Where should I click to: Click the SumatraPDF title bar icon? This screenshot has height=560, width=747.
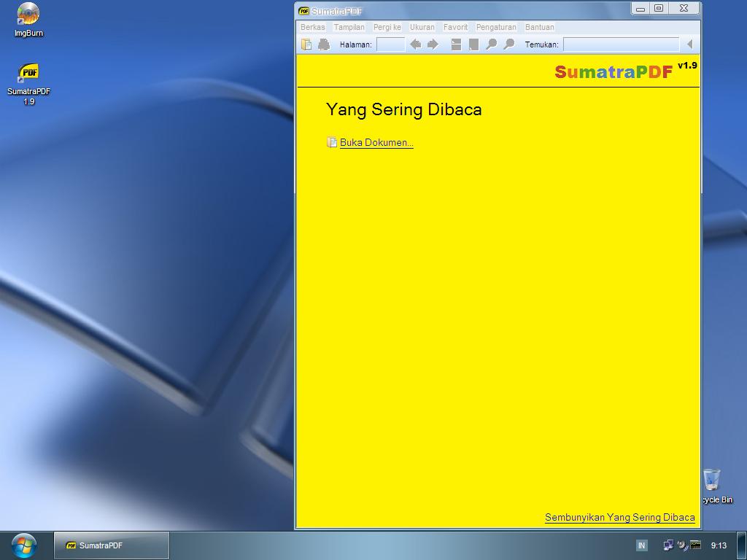(303, 10)
